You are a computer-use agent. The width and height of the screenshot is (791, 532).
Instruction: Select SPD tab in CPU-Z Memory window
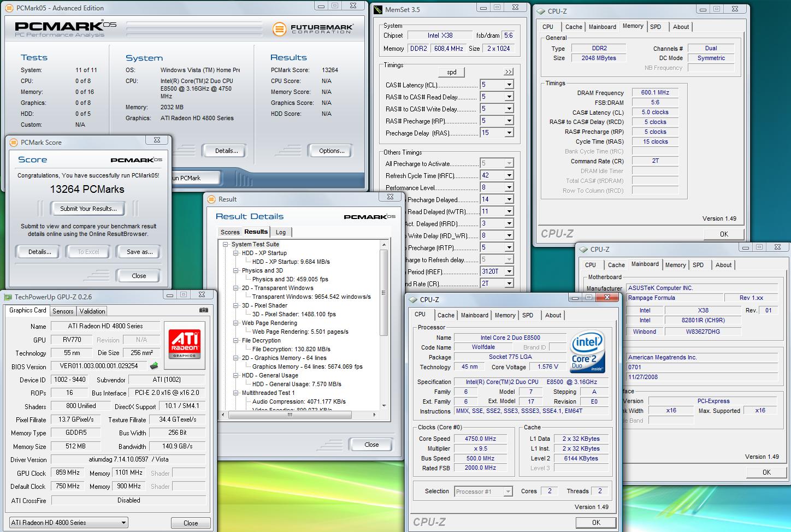point(656,27)
